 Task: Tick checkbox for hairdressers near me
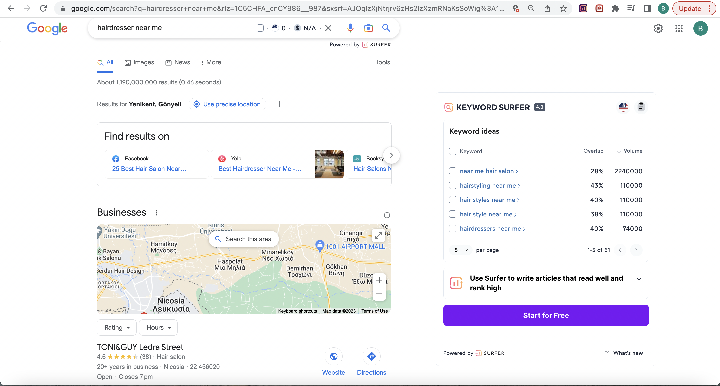[452, 228]
